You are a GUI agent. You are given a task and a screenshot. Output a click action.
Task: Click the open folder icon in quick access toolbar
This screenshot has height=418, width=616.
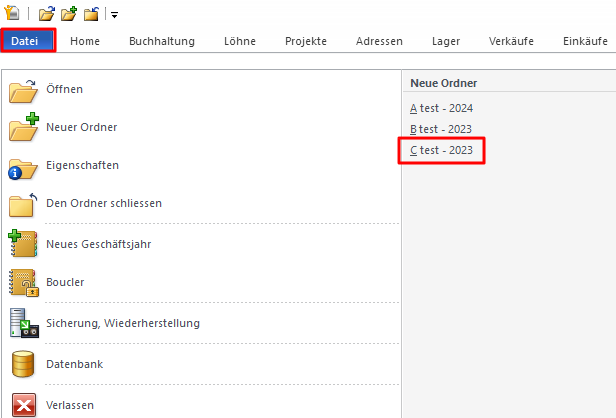coord(46,14)
